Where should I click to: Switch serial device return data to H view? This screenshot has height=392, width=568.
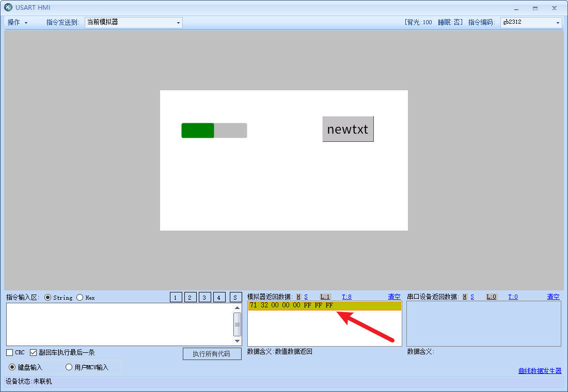click(464, 297)
